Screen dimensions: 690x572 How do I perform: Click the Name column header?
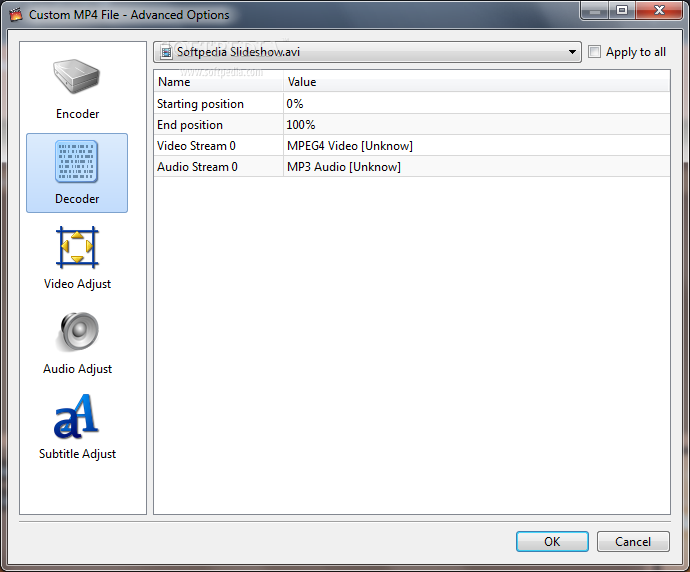[219, 82]
